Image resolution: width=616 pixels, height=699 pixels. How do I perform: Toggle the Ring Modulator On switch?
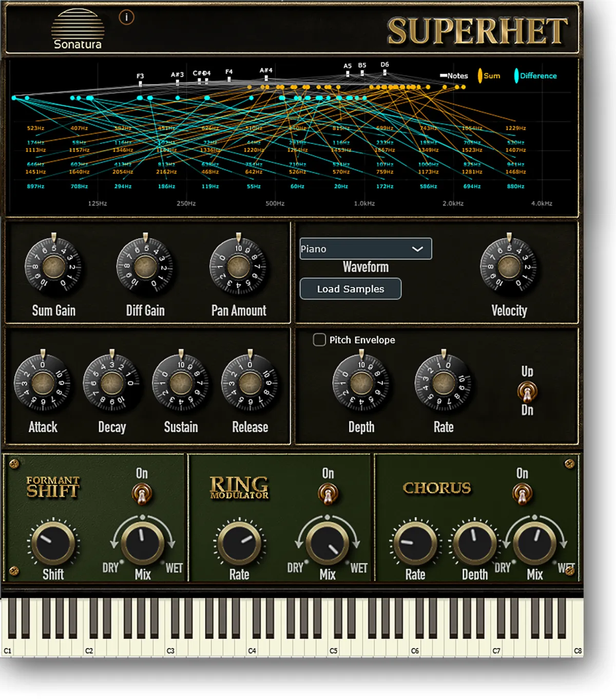pos(328,494)
